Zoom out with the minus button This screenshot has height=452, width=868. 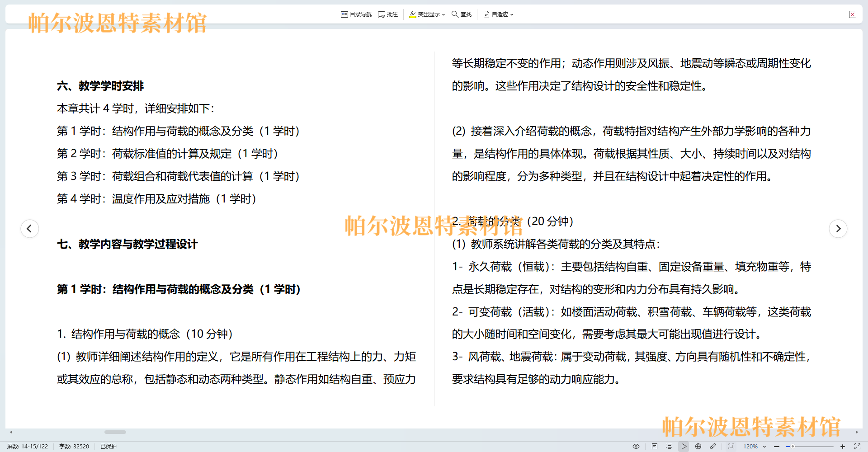pyautogui.click(x=777, y=446)
